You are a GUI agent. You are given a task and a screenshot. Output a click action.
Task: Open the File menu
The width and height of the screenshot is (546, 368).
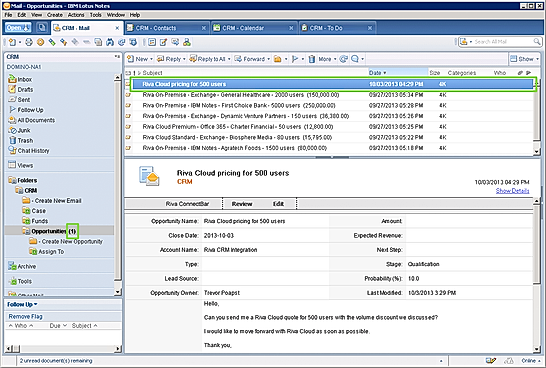coord(8,15)
